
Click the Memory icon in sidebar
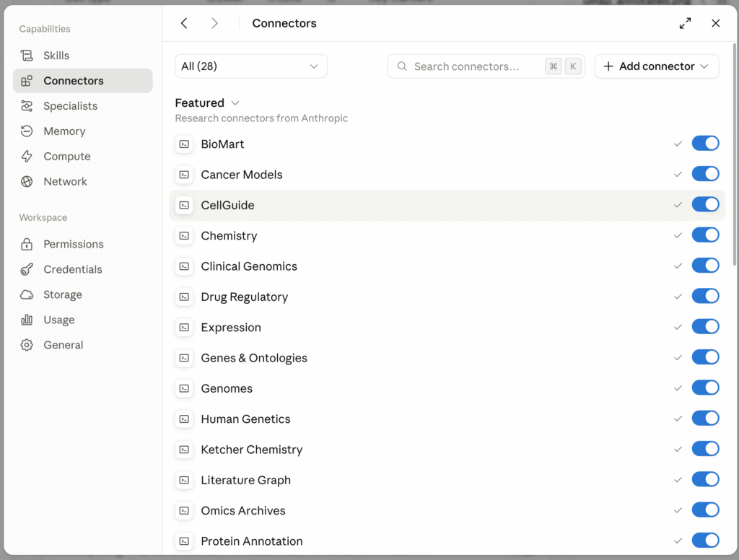(27, 131)
